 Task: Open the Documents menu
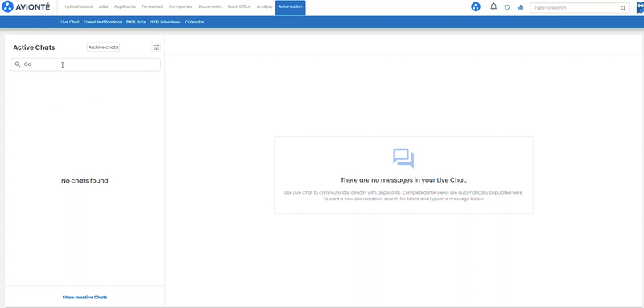pos(210,6)
